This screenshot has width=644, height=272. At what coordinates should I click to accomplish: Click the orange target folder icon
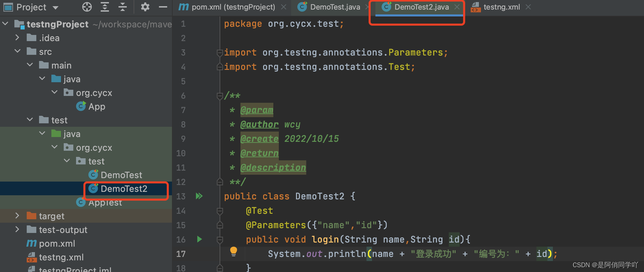pos(32,215)
